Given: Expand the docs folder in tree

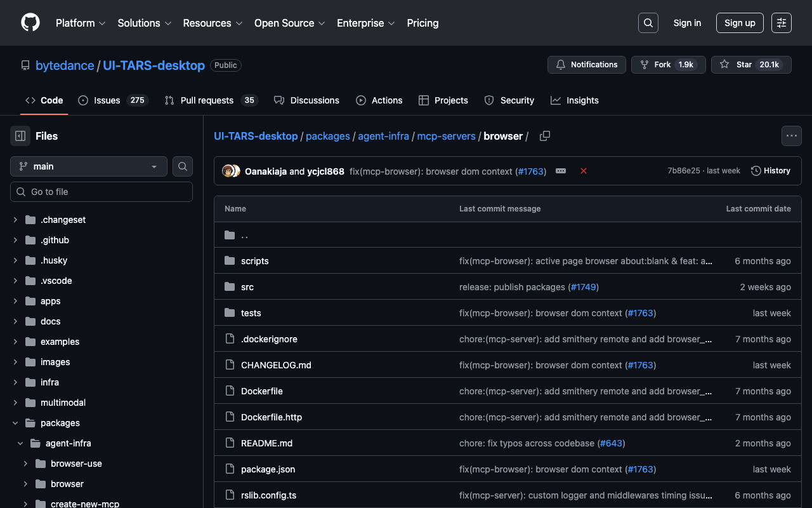Looking at the screenshot, I should pos(15,321).
